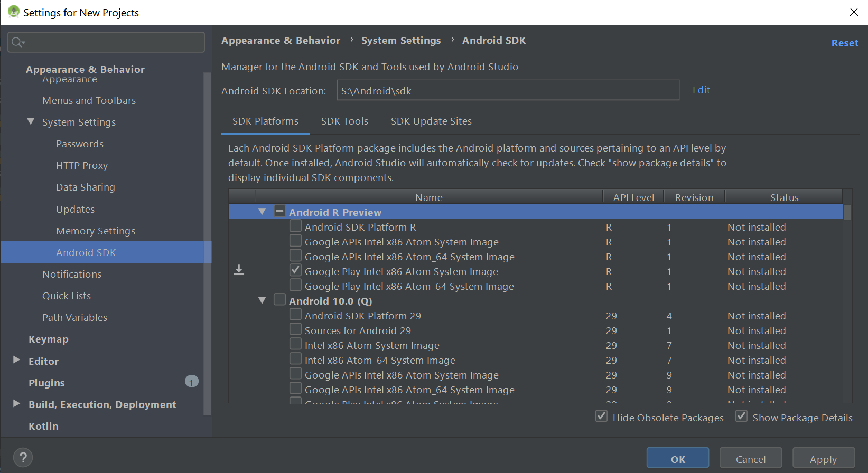Open Passwords settings
The width and height of the screenshot is (868, 473).
coord(80,144)
